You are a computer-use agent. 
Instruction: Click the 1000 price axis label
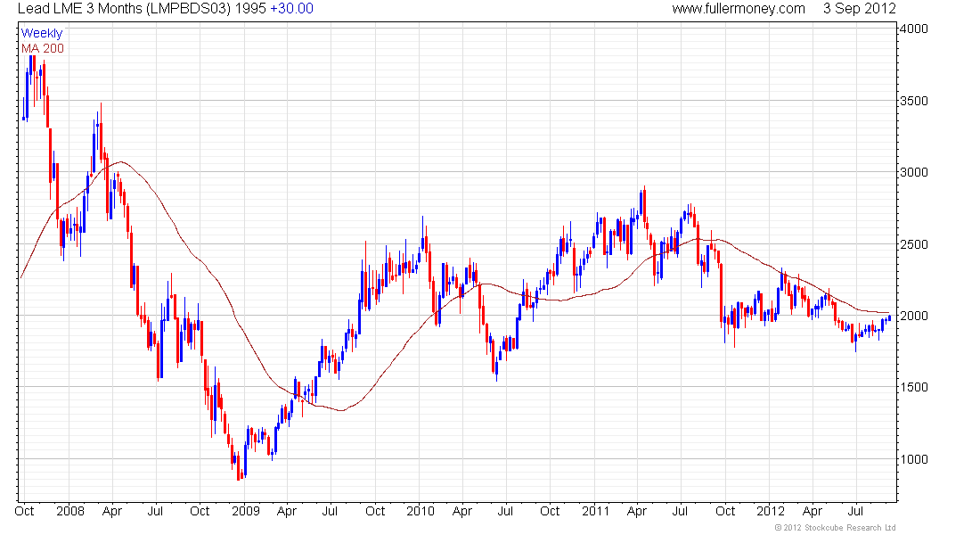coord(914,459)
